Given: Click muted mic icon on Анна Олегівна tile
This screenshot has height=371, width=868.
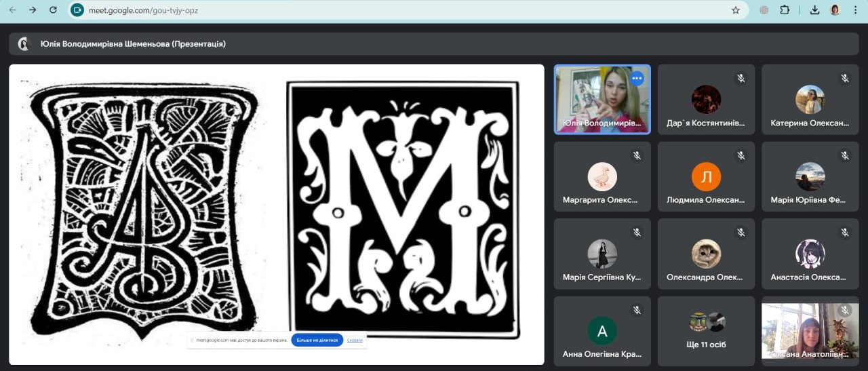Looking at the screenshot, I should coord(637,310).
